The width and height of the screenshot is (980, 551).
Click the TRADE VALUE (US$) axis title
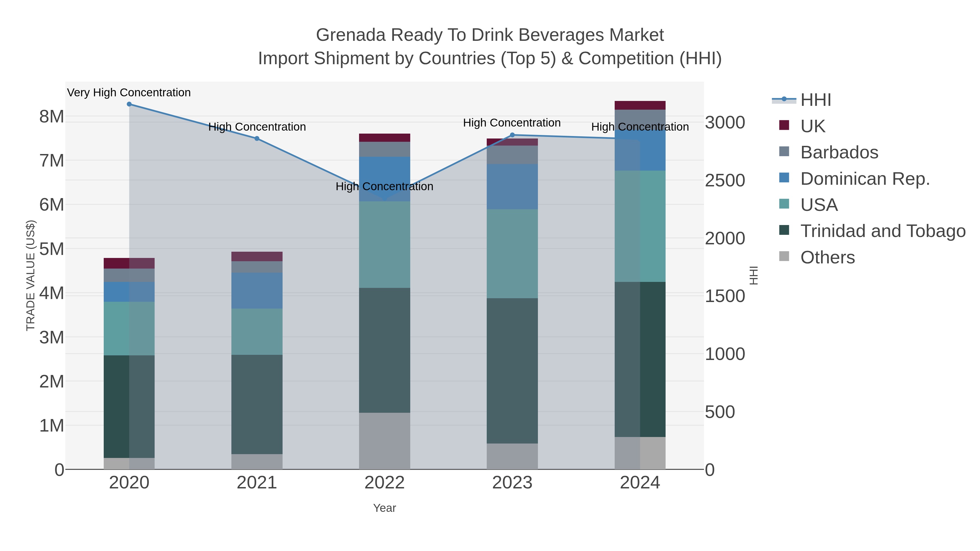pyautogui.click(x=30, y=275)
